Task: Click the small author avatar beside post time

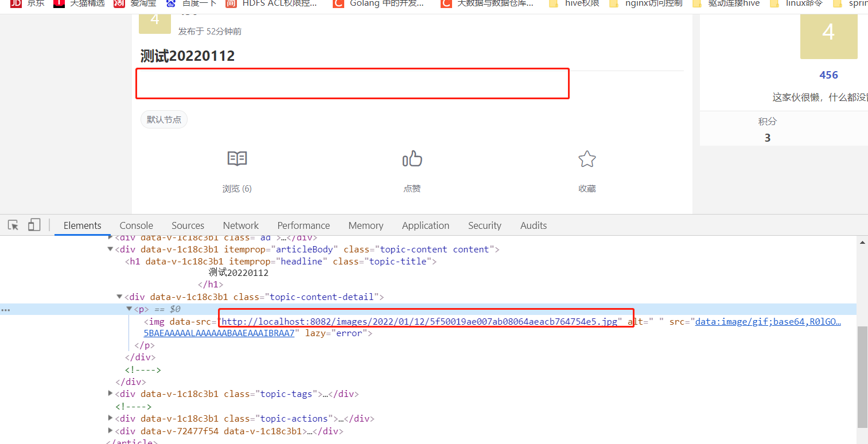Action: (155, 23)
